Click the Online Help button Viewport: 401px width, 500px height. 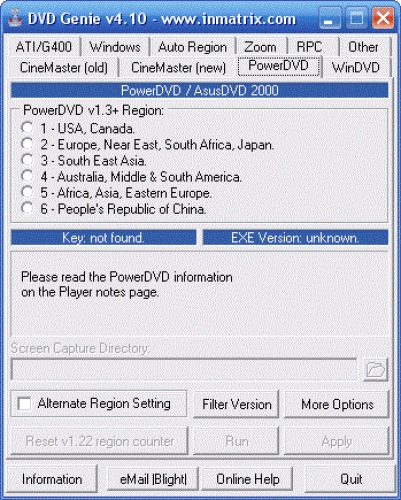[x=248, y=479]
